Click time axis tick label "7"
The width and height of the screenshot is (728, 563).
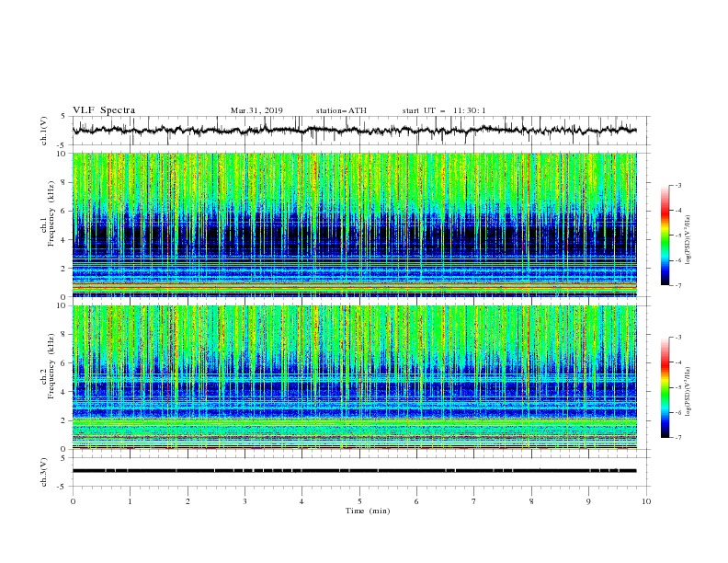tap(474, 501)
